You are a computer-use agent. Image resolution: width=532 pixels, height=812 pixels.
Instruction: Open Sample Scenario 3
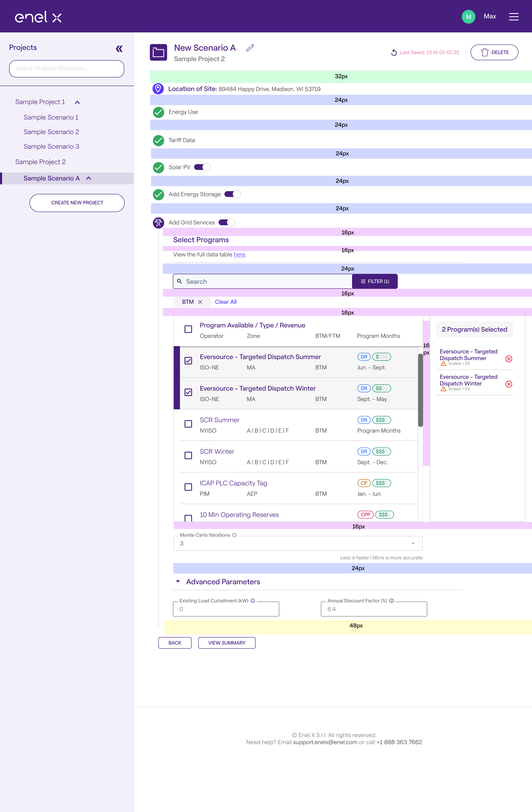[x=51, y=146]
